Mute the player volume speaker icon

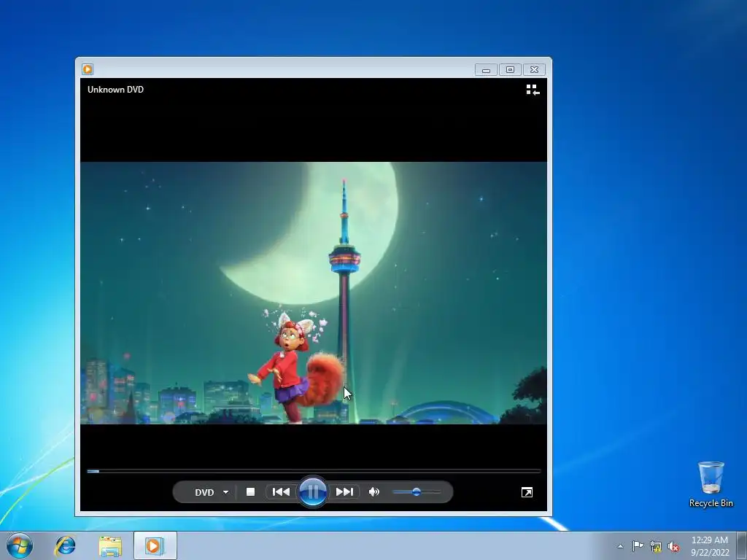(x=374, y=492)
